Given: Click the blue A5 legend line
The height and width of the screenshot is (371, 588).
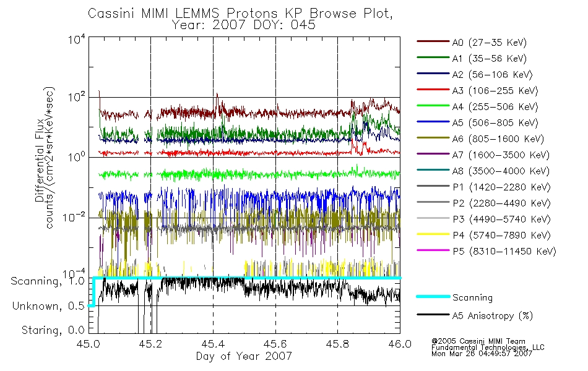Looking at the screenshot, I should (x=433, y=121).
